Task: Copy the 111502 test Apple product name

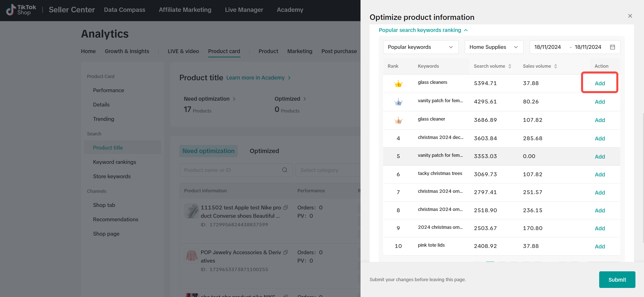Action: 286,208
